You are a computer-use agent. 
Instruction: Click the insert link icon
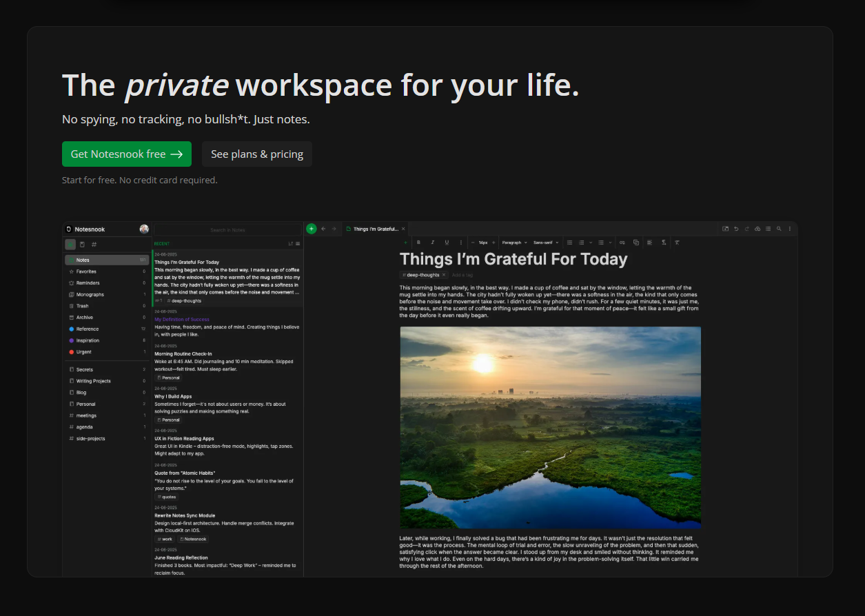point(622,243)
